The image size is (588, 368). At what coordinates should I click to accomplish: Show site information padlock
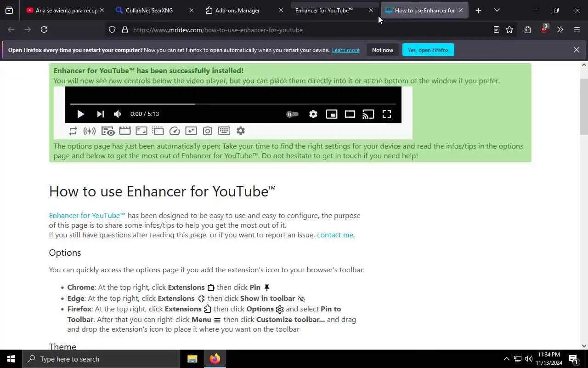124,29
